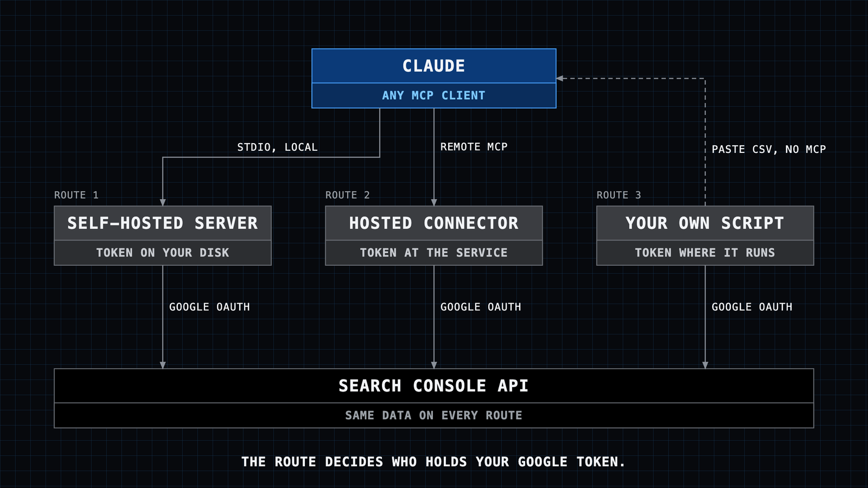The image size is (868, 488).
Task: Select the 'ANY MCP CLIENT' subtitle
Action: coord(433,95)
